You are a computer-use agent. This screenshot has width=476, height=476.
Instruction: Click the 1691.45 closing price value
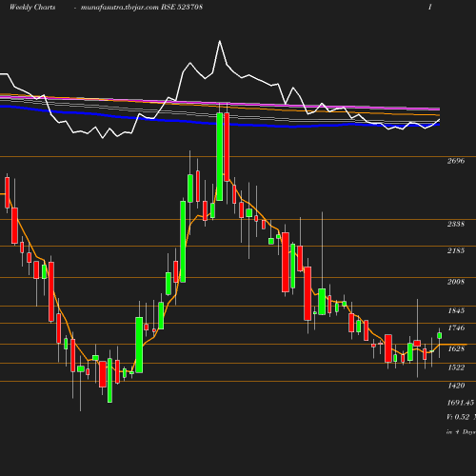(x=461, y=403)
